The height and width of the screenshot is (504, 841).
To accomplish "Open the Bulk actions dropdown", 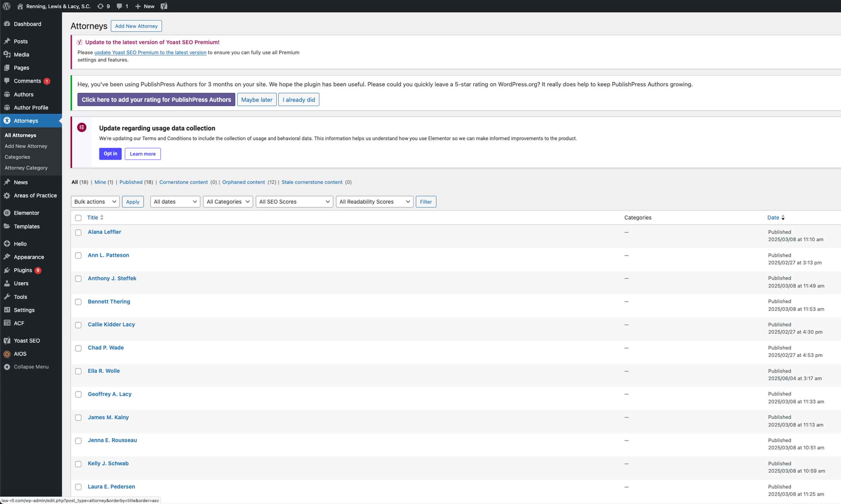I will click(95, 202).
